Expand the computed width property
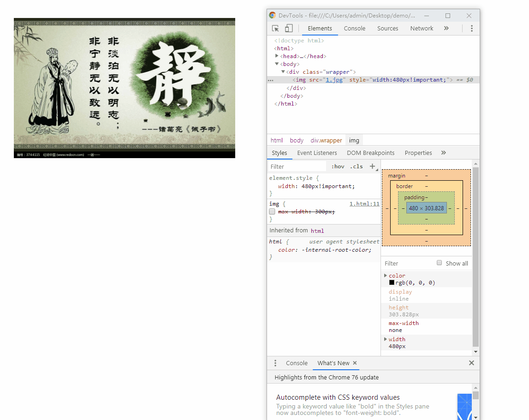Image resolution: width=529 pixels, height=420 pixels. (386, 339)
